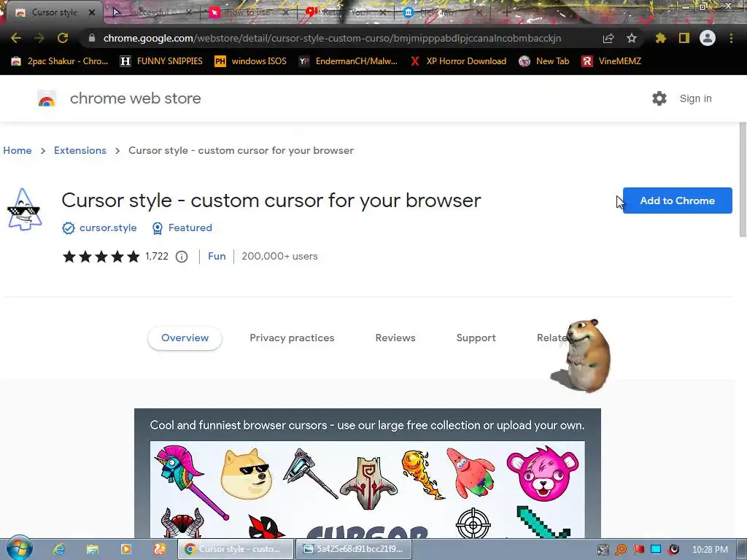Click the Cursor style extension logo icon
The image size is (747, 560).
[24, 209]
